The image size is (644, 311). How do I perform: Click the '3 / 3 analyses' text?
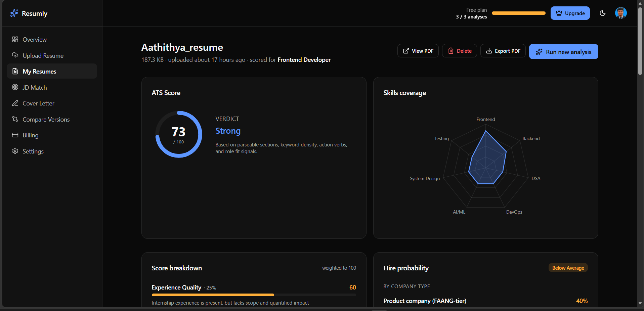pyautogui.click(x=471, y=17)
